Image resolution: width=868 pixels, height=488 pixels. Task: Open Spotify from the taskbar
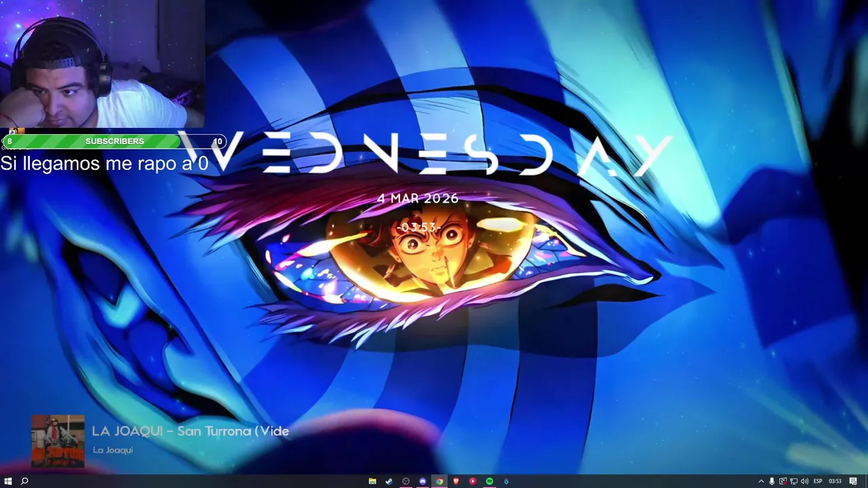coord(490,481)
